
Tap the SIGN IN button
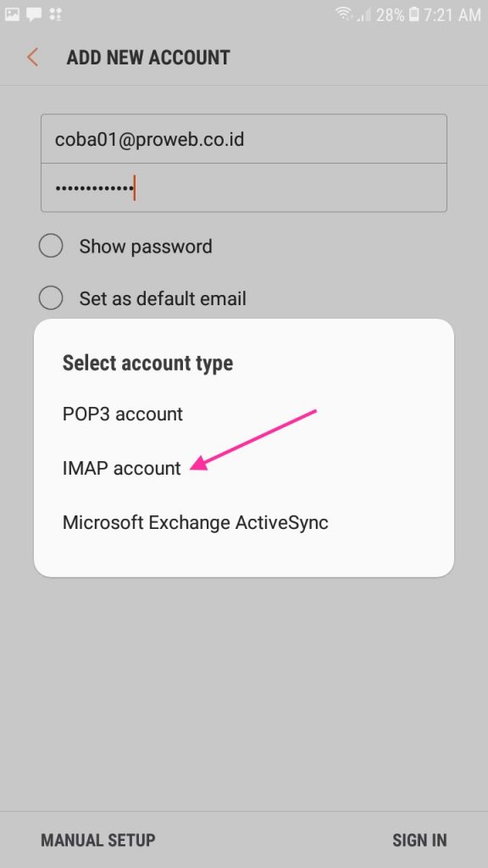pyautogui.click(x=419, y=840)
